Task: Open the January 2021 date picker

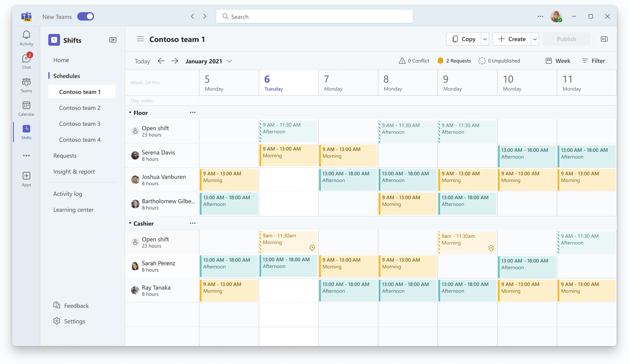Action: (209, 61)
